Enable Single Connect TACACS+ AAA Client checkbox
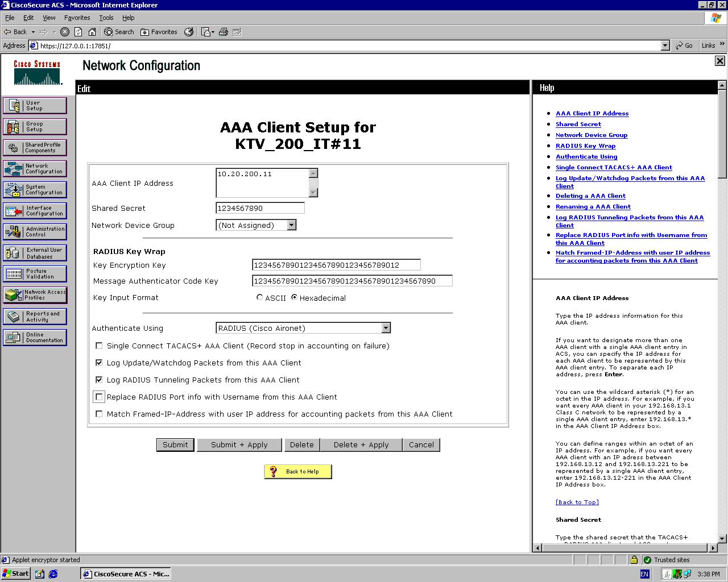728x582 pixels. 100,346
